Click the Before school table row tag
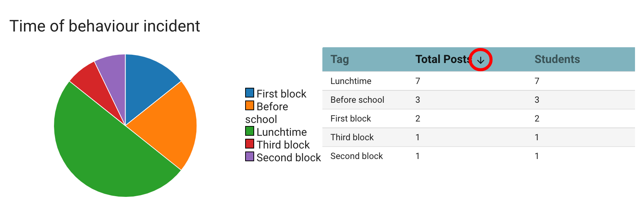The width and height of the screenshot is (644, 213). click(357, 100)
